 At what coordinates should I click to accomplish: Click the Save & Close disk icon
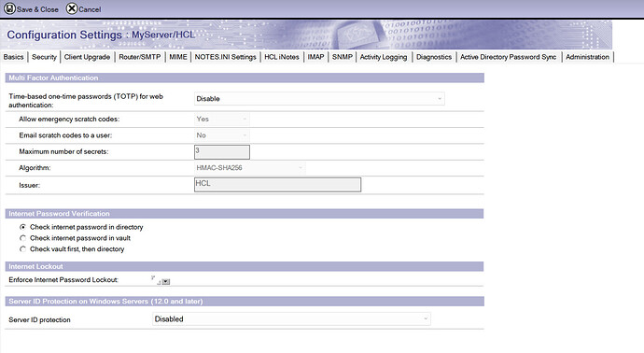[9, 8]
